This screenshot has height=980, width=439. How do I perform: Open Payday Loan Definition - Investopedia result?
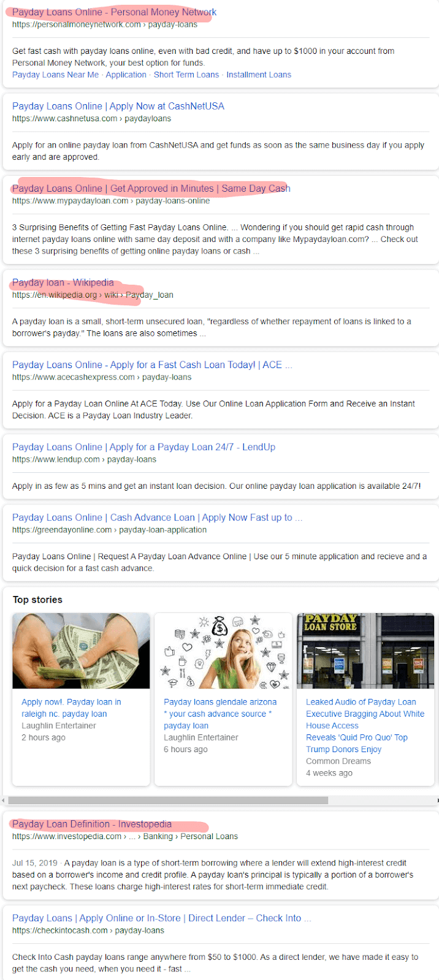click(x=92, y=824)
